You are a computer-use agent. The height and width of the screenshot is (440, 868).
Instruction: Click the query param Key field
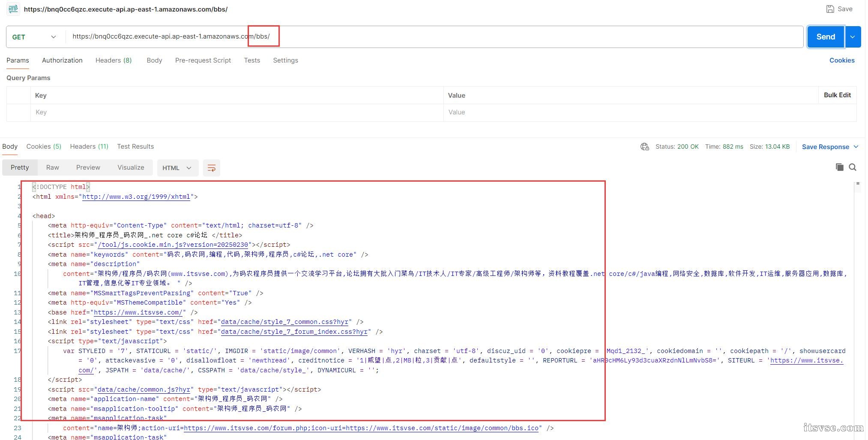click(236, 112)
